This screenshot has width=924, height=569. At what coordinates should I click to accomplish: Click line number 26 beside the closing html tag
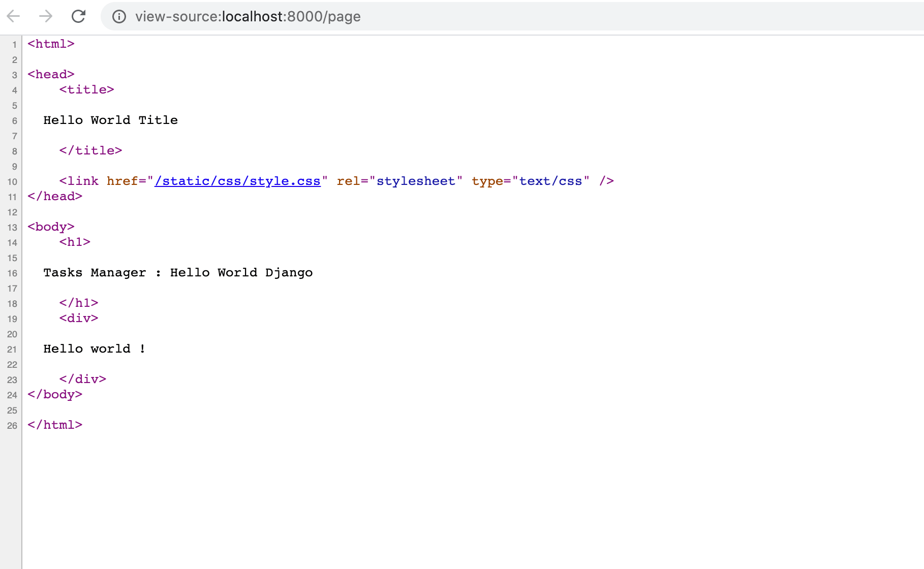click(12, 426)
